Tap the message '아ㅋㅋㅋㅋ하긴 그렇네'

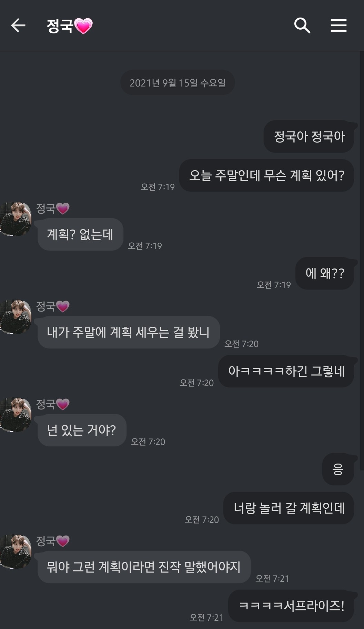click(x=286, y=371)
